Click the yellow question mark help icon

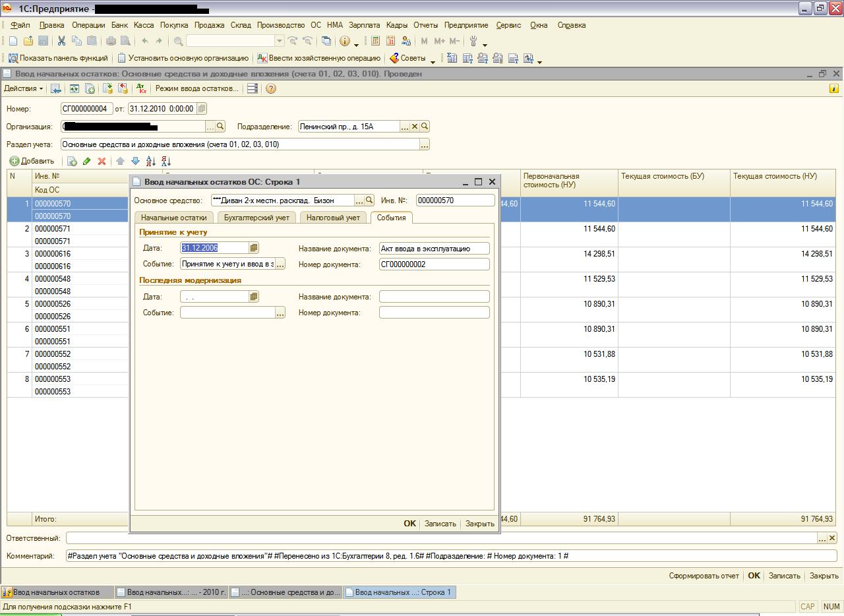[x=270, y=88]
